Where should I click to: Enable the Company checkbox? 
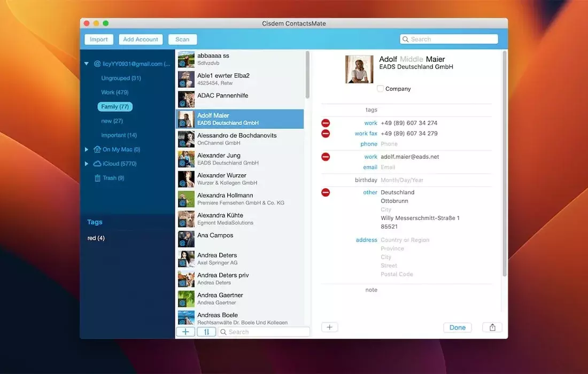[x=380, y=89]
